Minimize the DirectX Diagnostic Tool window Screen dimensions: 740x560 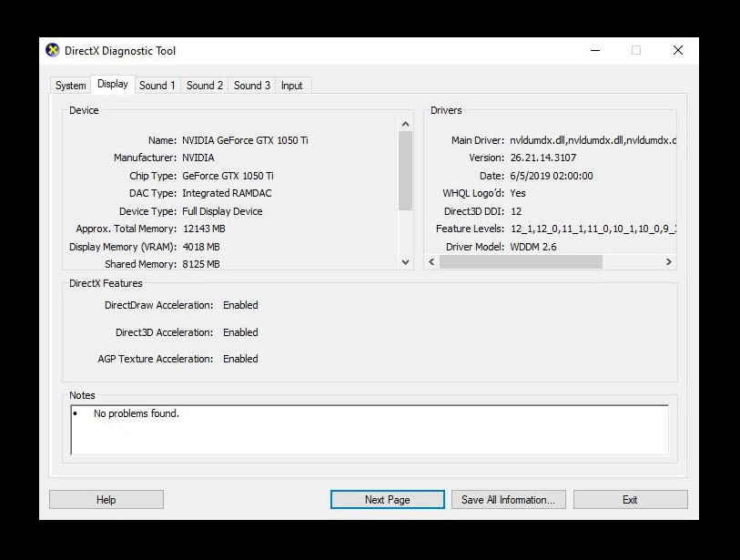click(595, 50)
